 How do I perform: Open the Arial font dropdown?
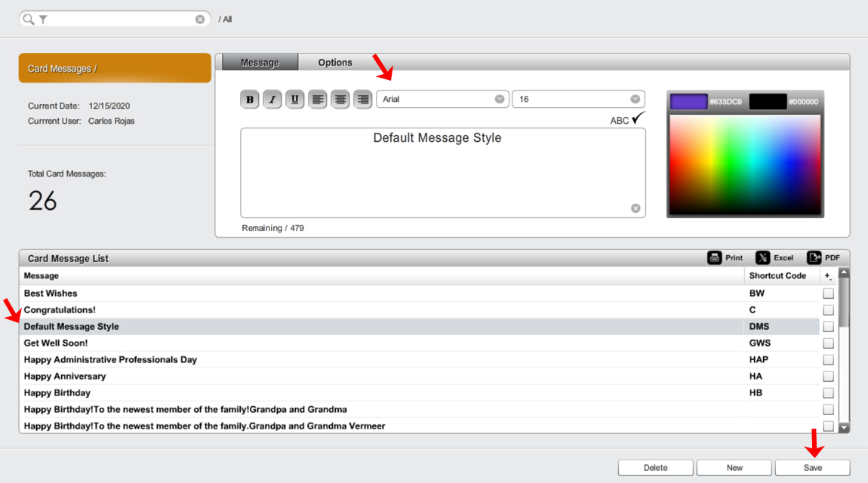pyautogui.click(x=442, y=99)
